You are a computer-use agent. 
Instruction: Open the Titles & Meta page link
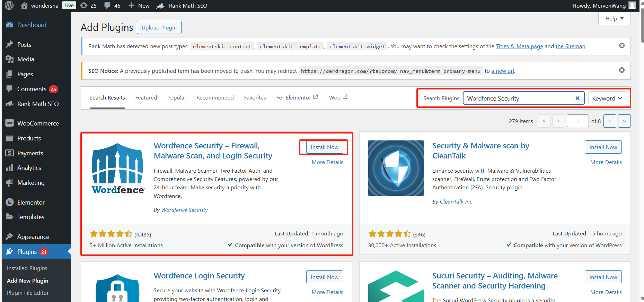click(519, 46)
